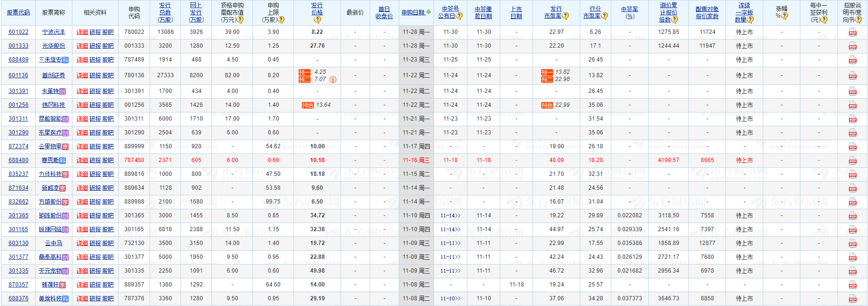Sort table by 首日收盘价 column

(384, 12)
